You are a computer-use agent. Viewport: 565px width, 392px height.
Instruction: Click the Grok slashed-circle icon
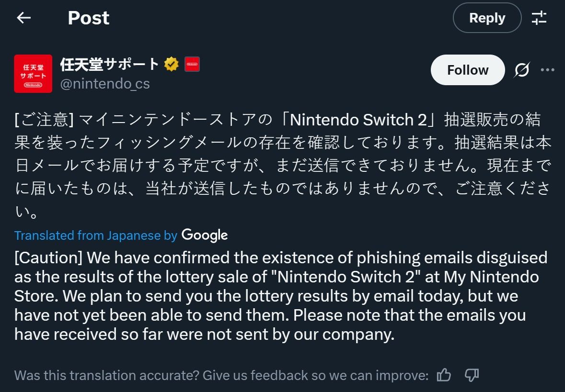pos(522,70)
